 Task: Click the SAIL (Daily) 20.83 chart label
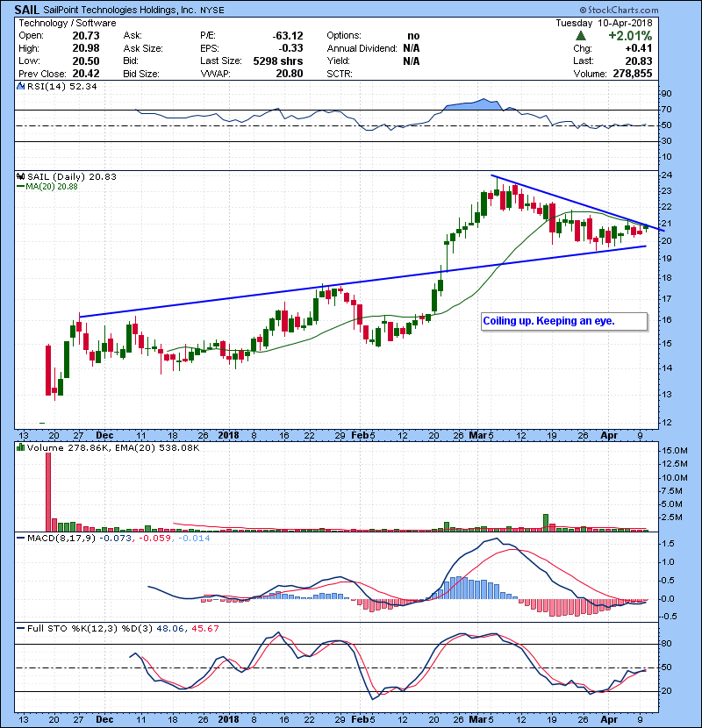click(72, 176)
